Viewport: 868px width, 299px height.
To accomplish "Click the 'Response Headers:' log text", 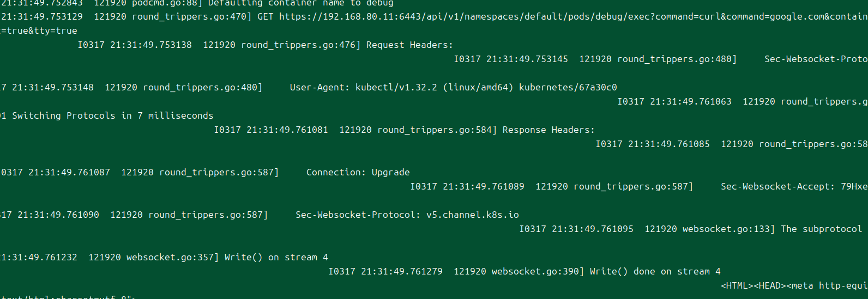I will [x=548, y=130].
